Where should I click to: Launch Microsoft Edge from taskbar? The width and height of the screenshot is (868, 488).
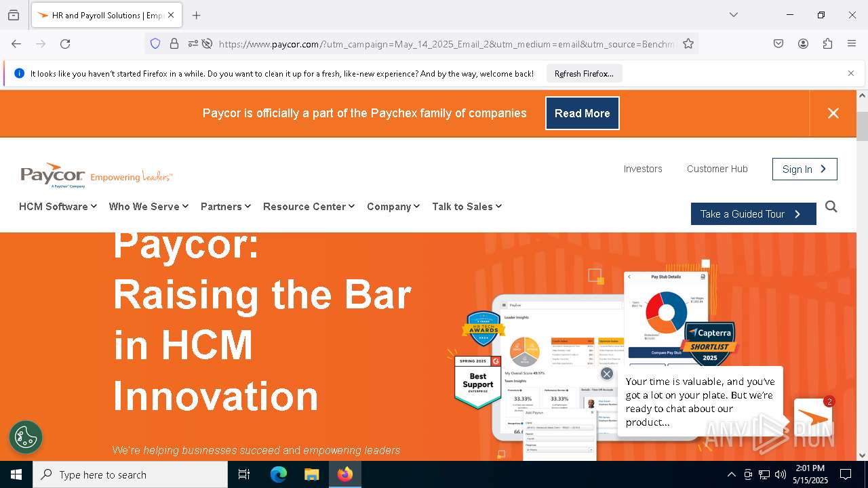[x=279, y=474]
